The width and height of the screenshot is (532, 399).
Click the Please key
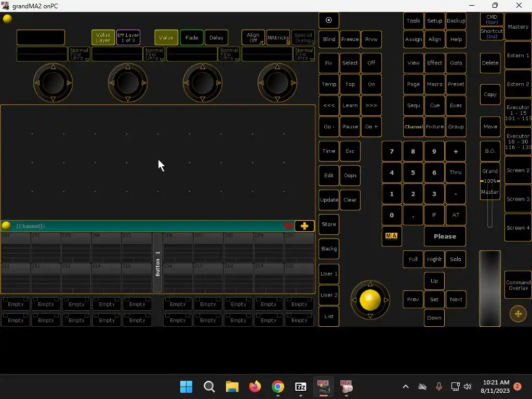[x=445, y=236]
